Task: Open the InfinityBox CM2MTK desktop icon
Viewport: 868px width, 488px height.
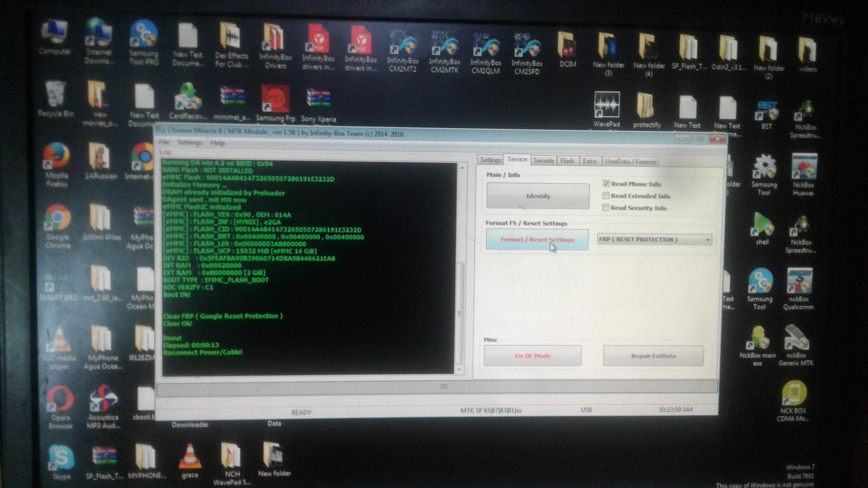Action: [x=444, y=52]
